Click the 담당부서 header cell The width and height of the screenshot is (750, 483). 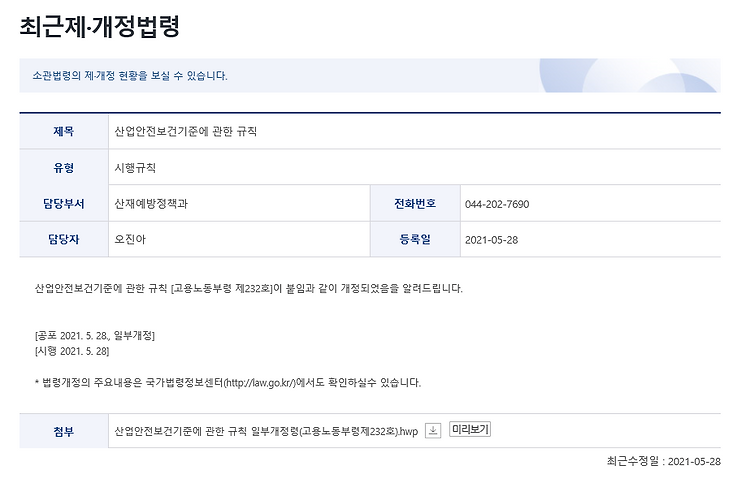[x=64, y=204]
